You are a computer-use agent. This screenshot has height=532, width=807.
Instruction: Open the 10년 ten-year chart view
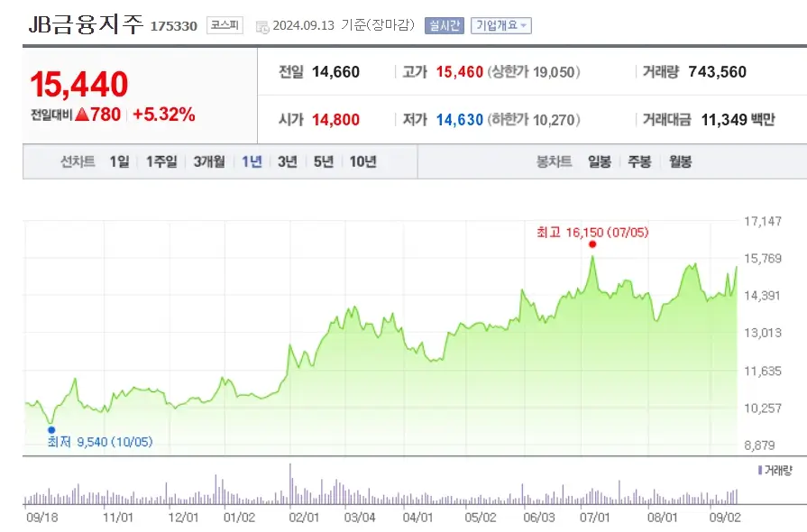[x=364, y=164]
